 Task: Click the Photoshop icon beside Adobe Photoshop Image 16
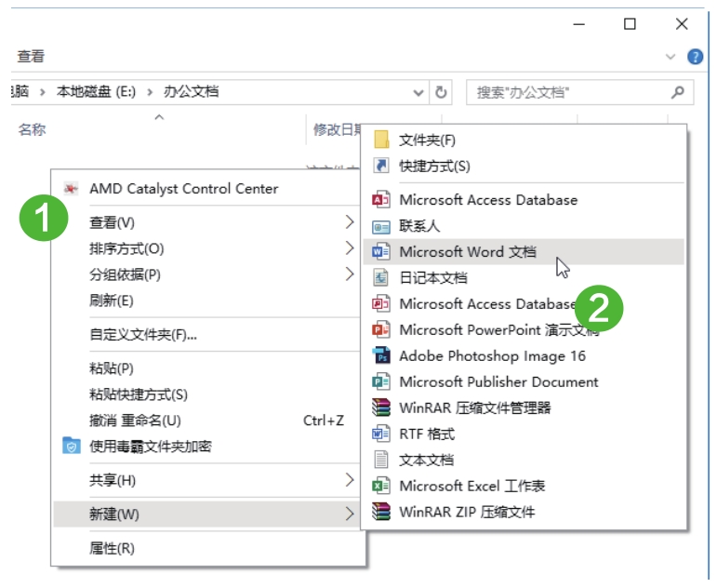point(381,355)
